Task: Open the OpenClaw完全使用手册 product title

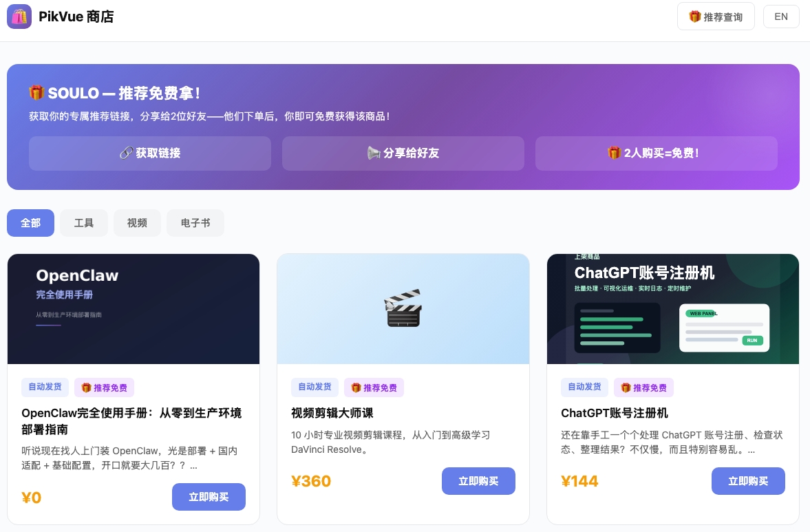Action: pyautogui.click(x=131, y=421)
